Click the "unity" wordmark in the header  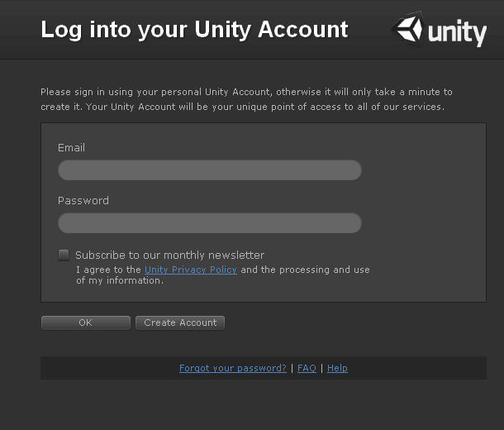(x=457, y=32)
